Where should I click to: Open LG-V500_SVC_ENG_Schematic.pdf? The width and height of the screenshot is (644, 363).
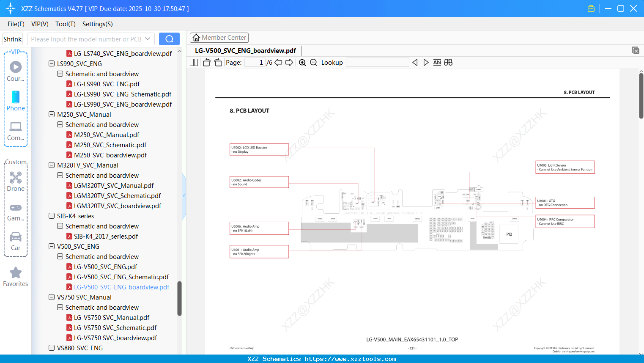118,277
